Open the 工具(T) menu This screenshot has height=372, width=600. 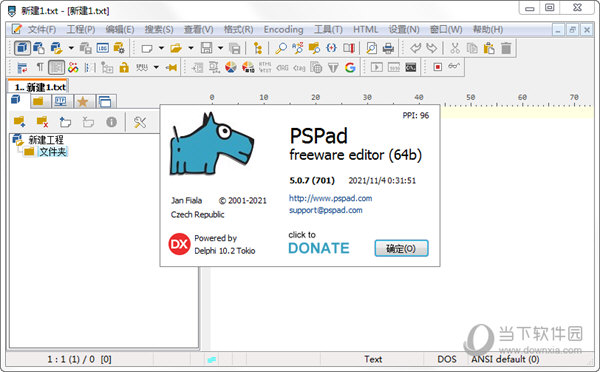tap(328, 29)
